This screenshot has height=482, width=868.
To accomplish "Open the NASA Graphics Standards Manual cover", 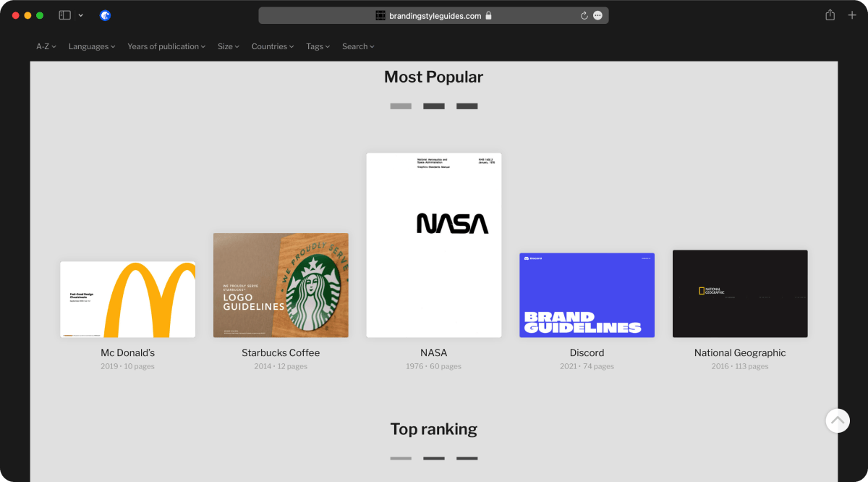I will point(434,245).
